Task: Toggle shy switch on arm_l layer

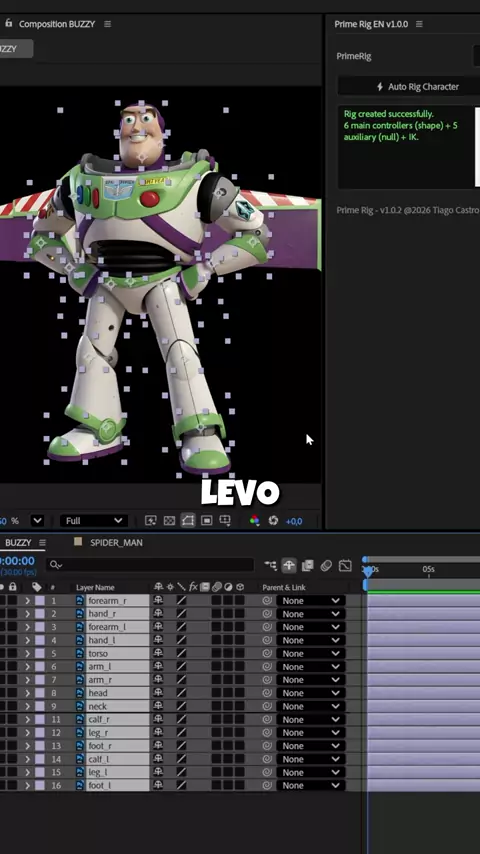Action: tap(159, 667)
